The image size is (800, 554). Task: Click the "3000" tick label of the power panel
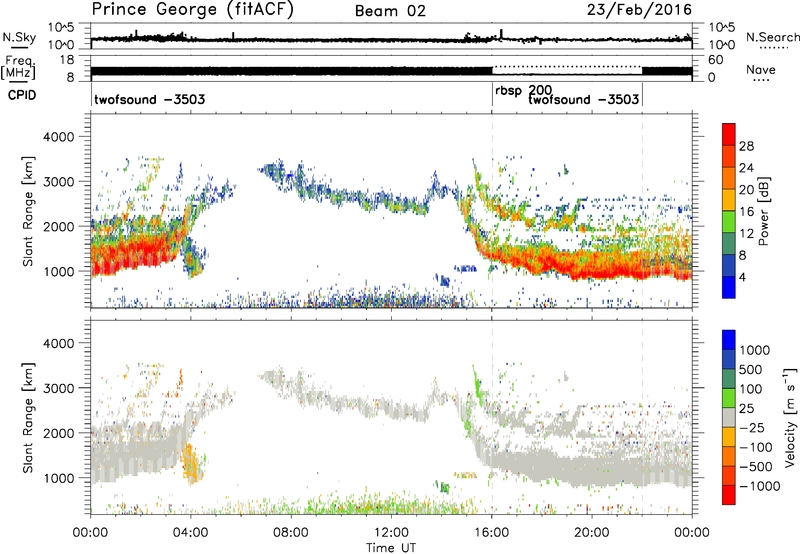click(x=59, y=182)
